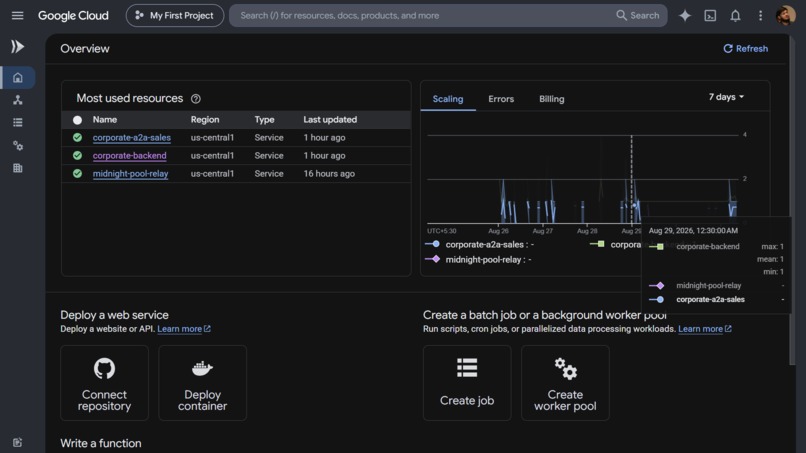This screenshot has height=453, width=806.
Task: Click the Deploy container card label
Action: [x=202, y=400]
